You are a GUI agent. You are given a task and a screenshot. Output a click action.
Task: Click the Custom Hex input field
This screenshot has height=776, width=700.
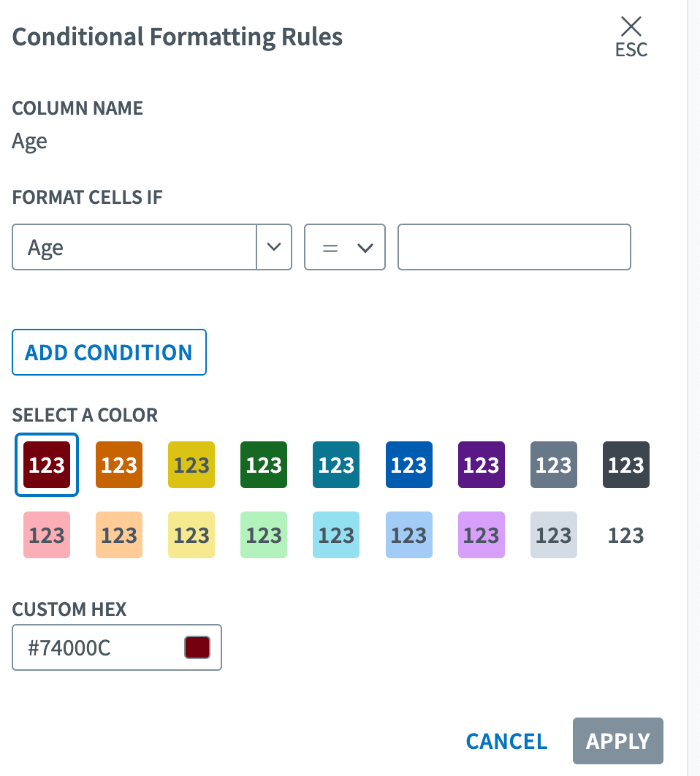click(102, 647)
